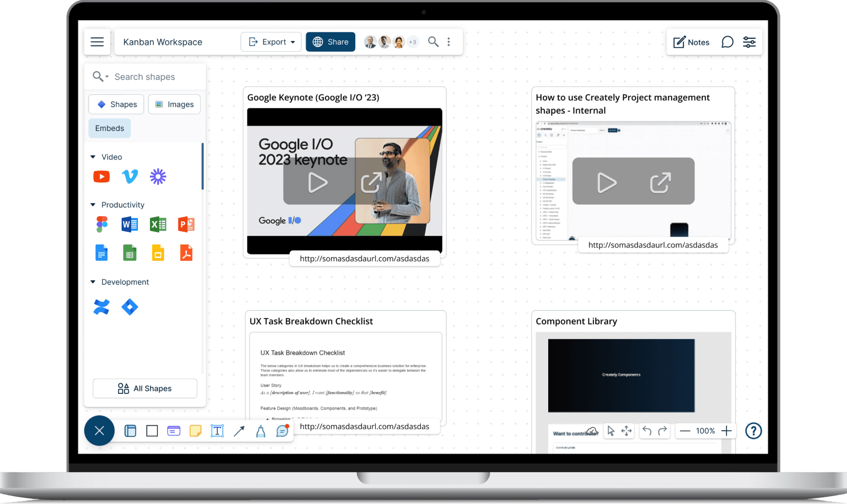Choose the sticky note tool
The image size is (847, 504).
point(195,431)
